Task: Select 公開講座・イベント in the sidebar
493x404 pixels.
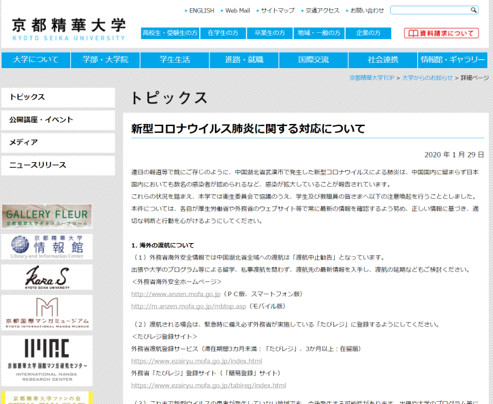Action: pyautogui.click(x=58, y=120)
